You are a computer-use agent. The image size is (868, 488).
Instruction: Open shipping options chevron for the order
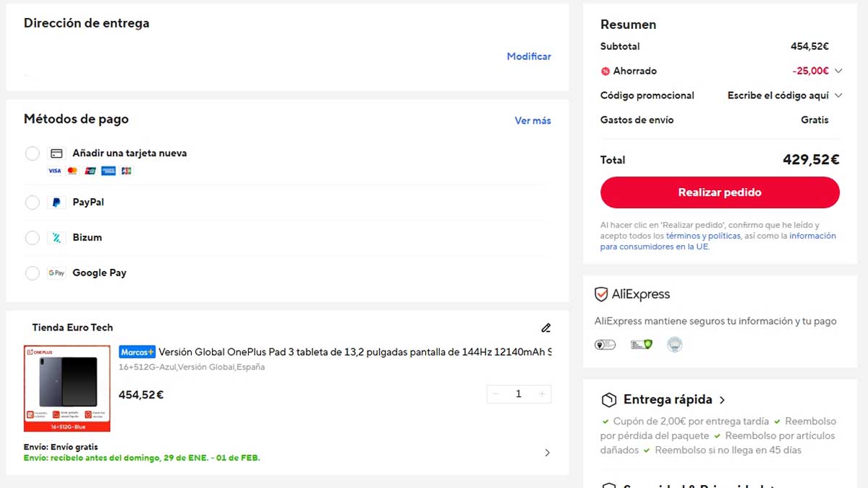tap(547, 453)
